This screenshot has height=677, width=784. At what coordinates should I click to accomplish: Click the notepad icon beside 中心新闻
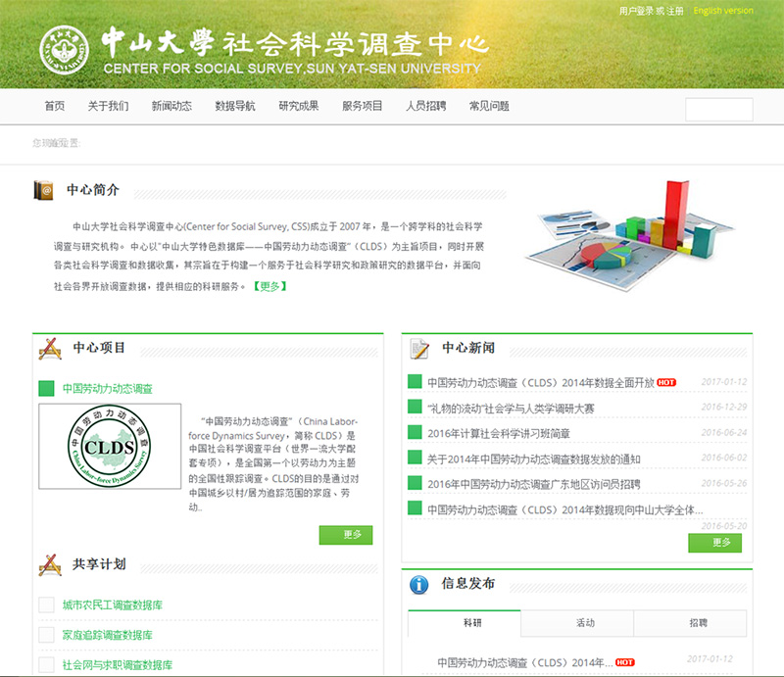tap(419, 349)
